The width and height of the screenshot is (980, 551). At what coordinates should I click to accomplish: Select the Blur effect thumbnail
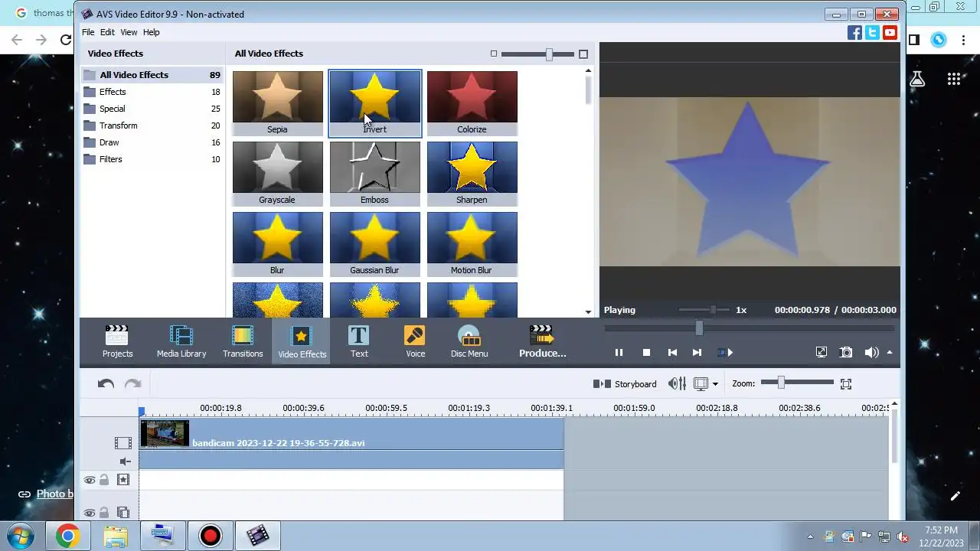point(277,244)
